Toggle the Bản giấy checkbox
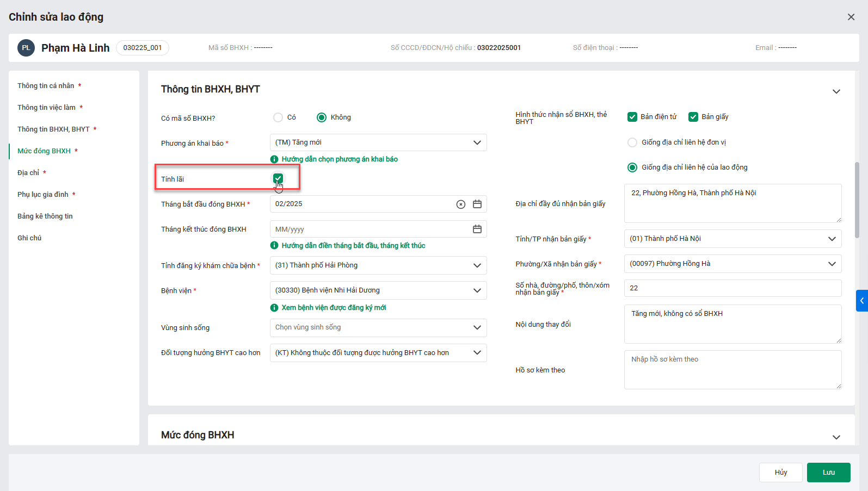 click(x=693, y=117)
